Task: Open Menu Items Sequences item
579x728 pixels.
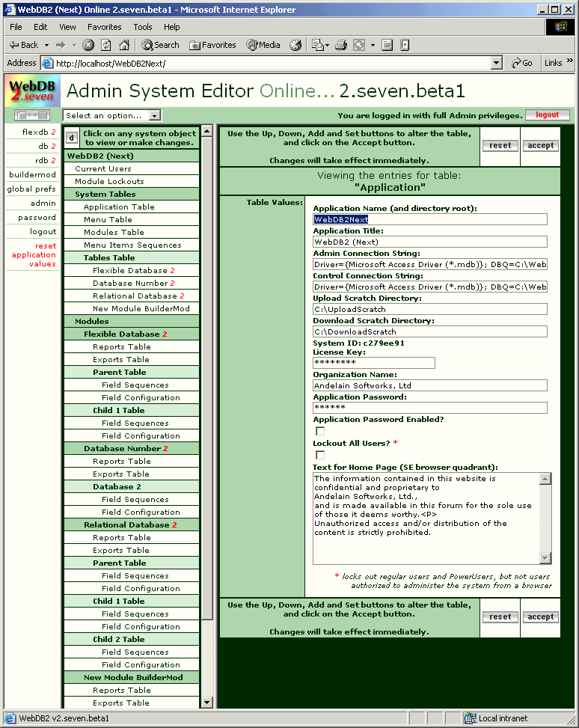Action: tap(132, 245)
